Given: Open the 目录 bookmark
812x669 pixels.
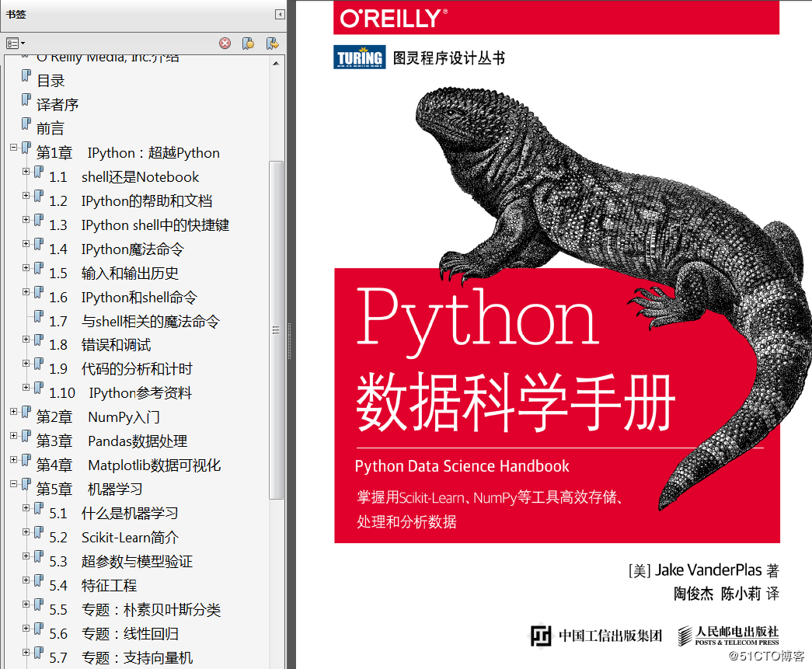Looking at the screenshot, I should coord(51,81).
